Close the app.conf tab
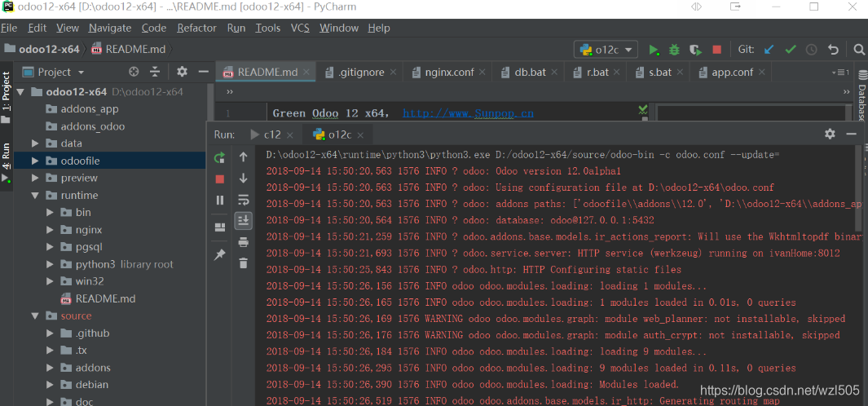 coord(762,72)
